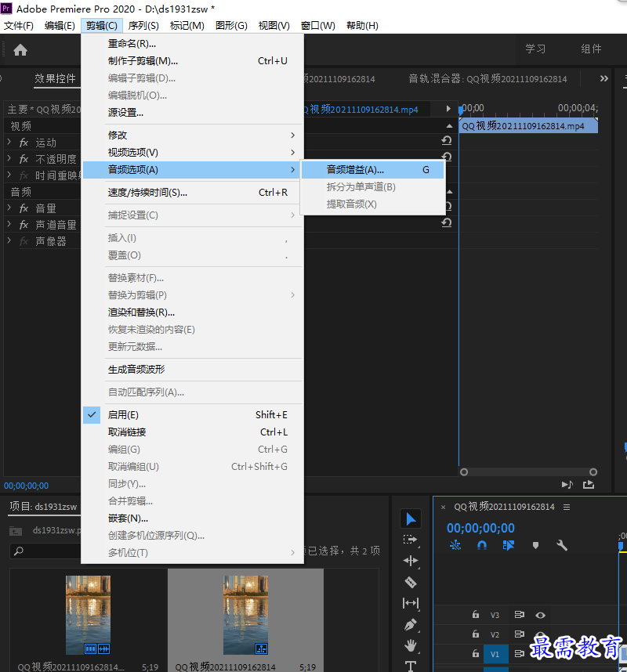Toggle timeline Snap magnet icon
This screenshot has width=627, height=672.
pyautogui.click(x=482, y=545)
